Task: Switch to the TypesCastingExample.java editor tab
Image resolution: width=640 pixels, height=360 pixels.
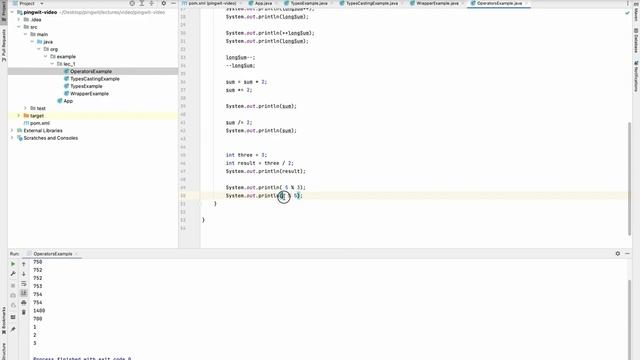Action: (371, 3)
